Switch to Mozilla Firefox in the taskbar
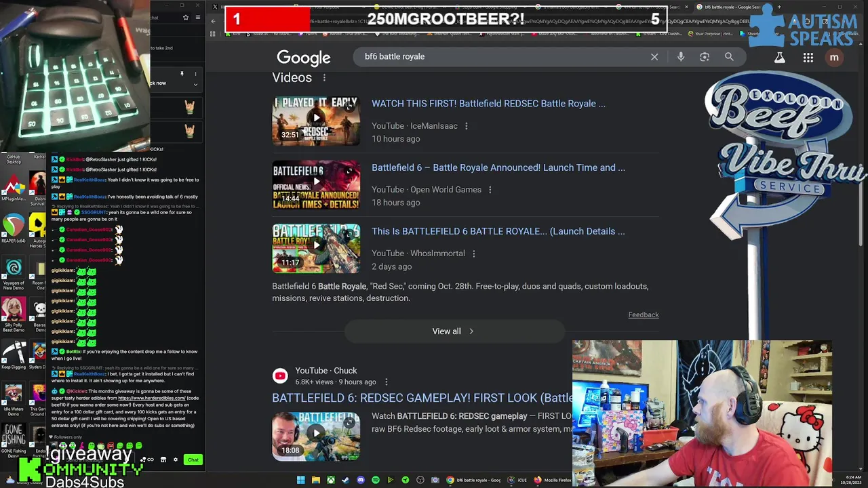Image resolution: width=868 pixels, height=488 pixels. point(553,480)
